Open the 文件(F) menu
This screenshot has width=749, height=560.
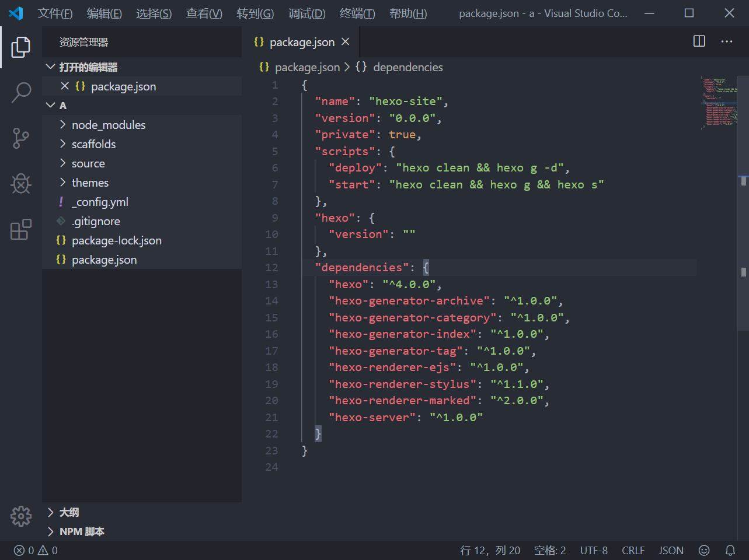pos(55,13)
